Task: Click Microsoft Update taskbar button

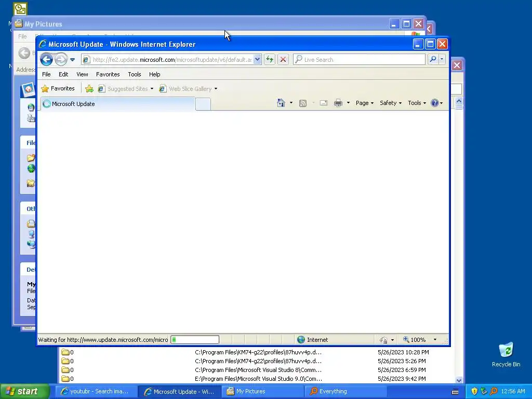Action: (180, 392)
